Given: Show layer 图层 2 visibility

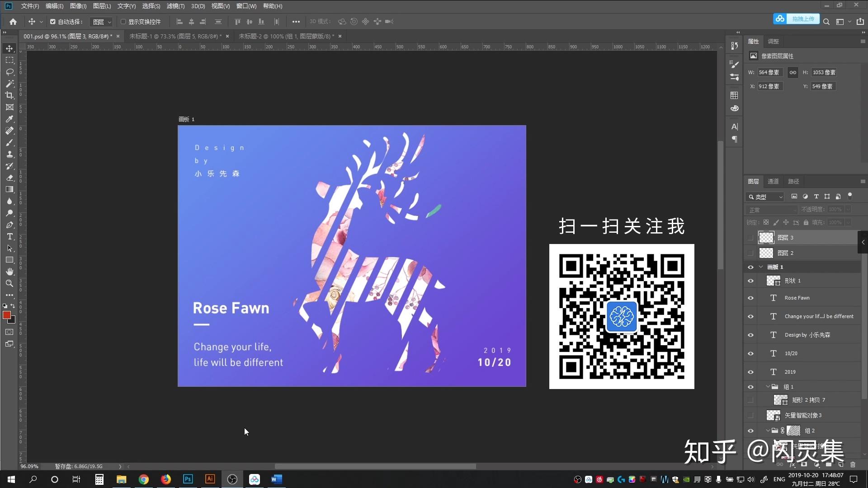Looking at the screenshot, I should click(x=750, y=253).
